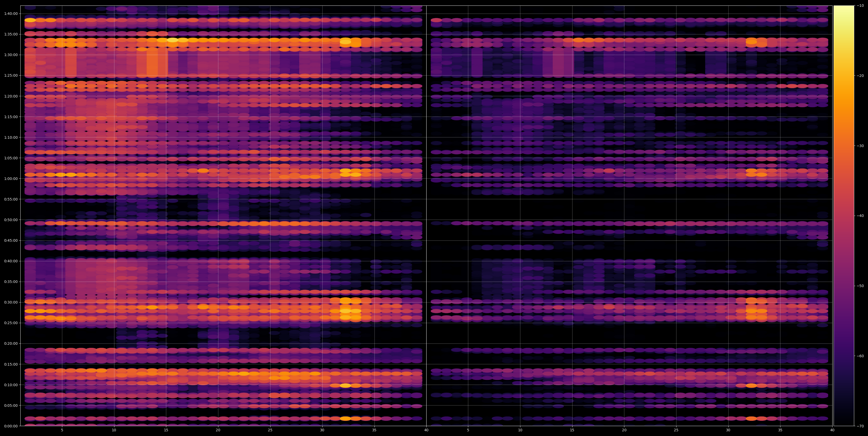Click the 0:05:00 time axis label

(11, 405)
